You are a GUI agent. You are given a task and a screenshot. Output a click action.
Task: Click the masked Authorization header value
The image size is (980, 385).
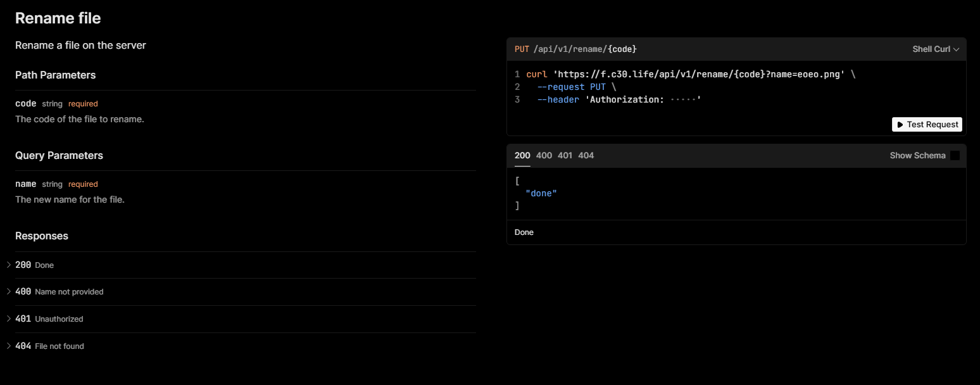click(x=684, y=100)
